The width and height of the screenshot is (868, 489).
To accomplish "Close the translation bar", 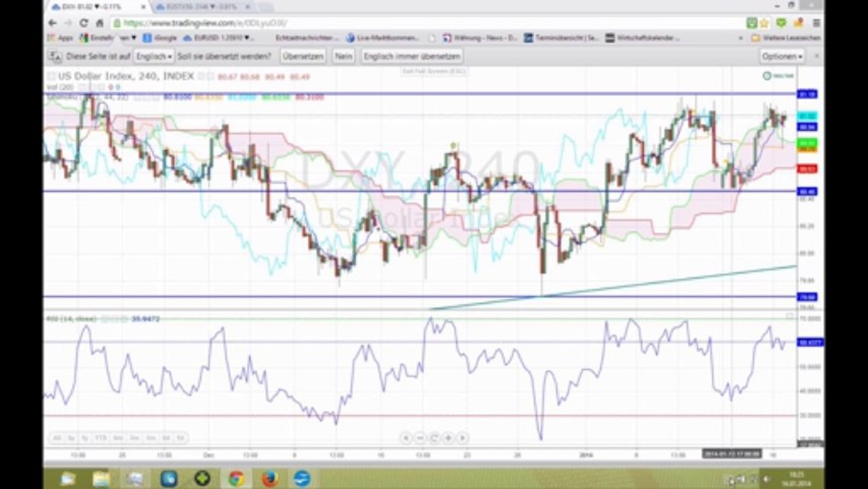I will point(816,56).
